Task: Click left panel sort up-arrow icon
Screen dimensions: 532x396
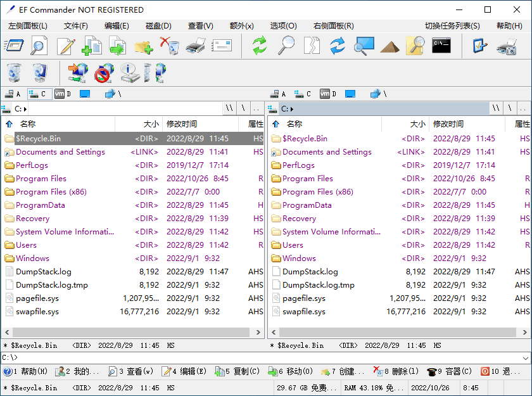Action: 9,124
